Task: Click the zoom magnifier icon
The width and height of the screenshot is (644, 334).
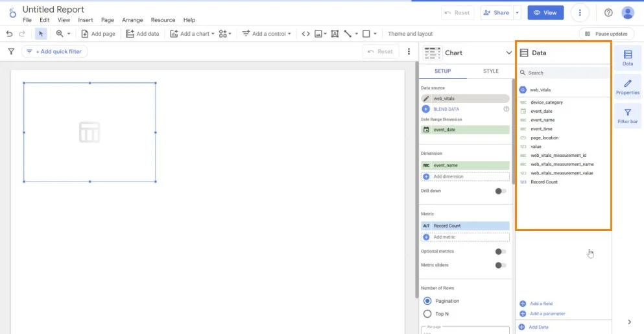Action: click(x=60, y=34)
